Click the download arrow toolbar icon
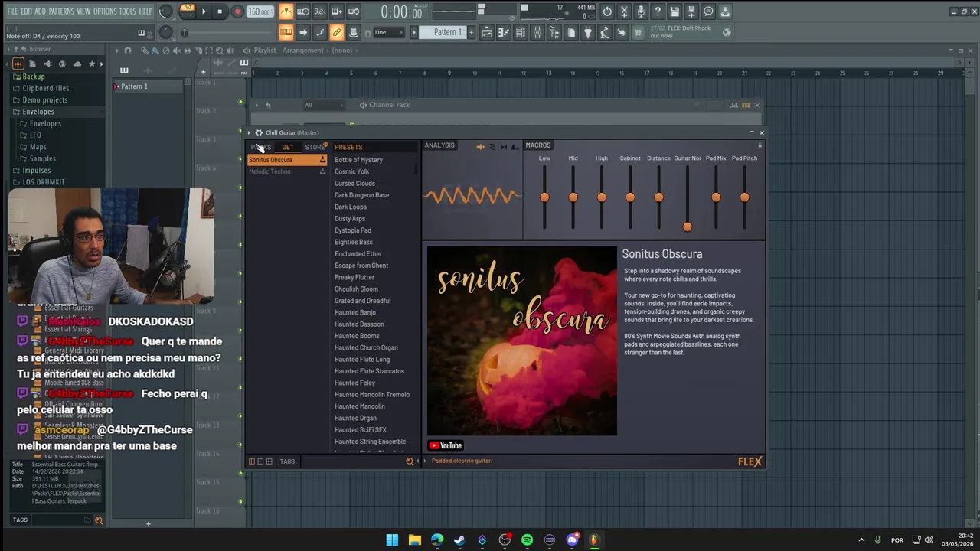Viewport: 980px width, 551px height. [725, 11]
